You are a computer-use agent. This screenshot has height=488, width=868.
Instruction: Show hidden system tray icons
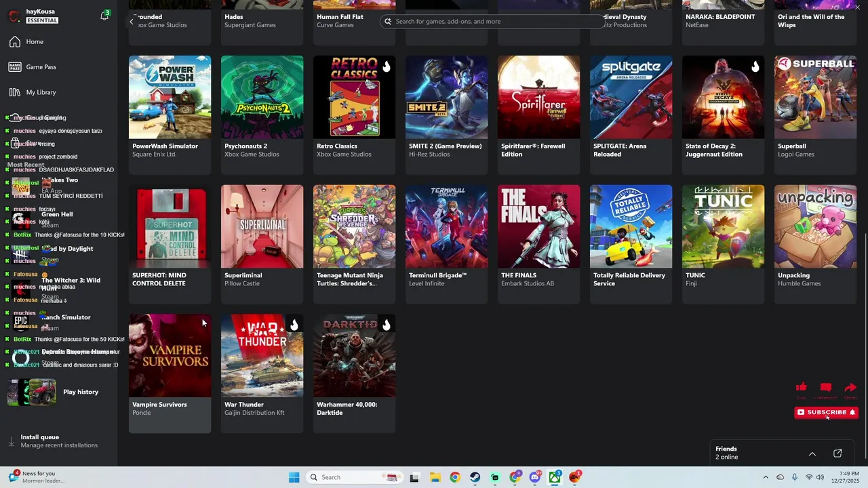[766, 477]
